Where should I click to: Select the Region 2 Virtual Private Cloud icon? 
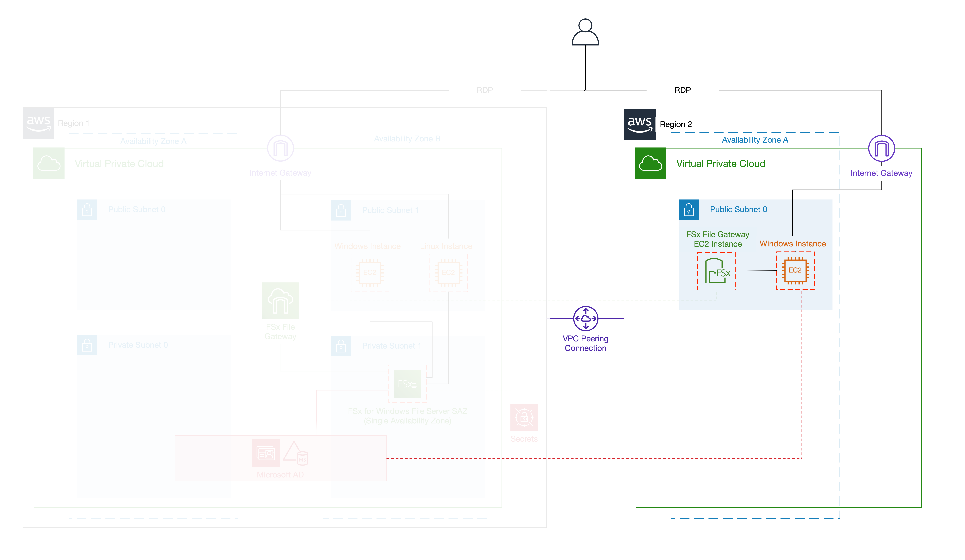pyautogui.click(x=650, y=163)
